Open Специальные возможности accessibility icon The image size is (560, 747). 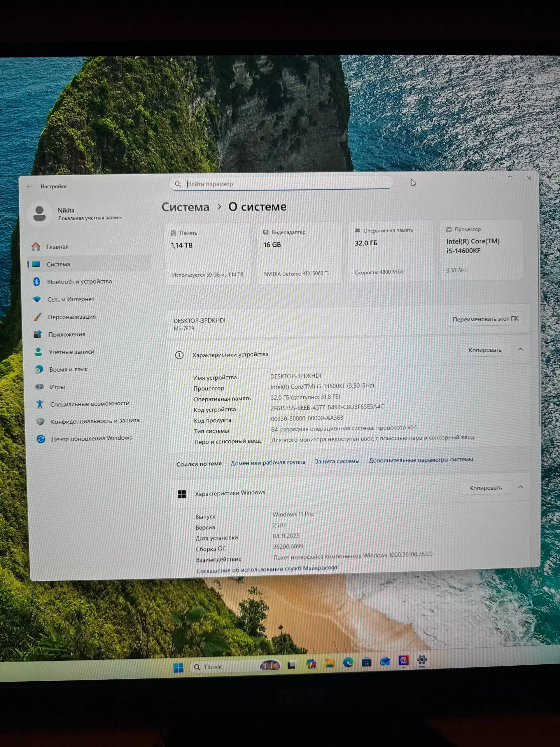[x=40, y=404]
